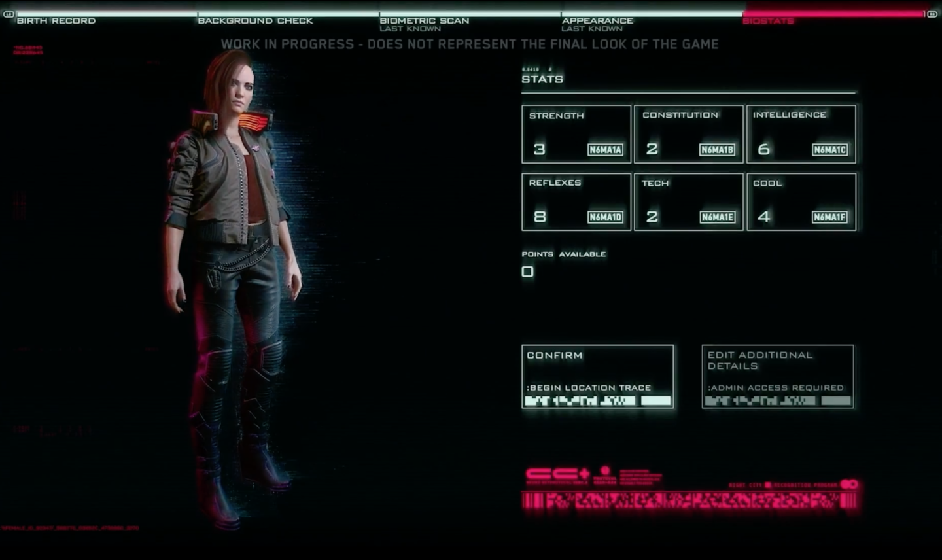Screen dimensions: 942x560
Task: Select the Constitution stat box
Action: coord(689,134)
